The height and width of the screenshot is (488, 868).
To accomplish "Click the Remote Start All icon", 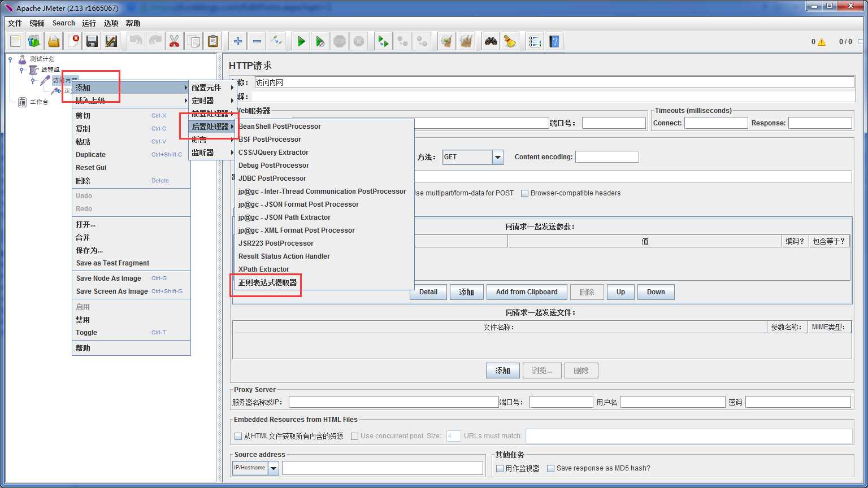I will pos(384,41).
